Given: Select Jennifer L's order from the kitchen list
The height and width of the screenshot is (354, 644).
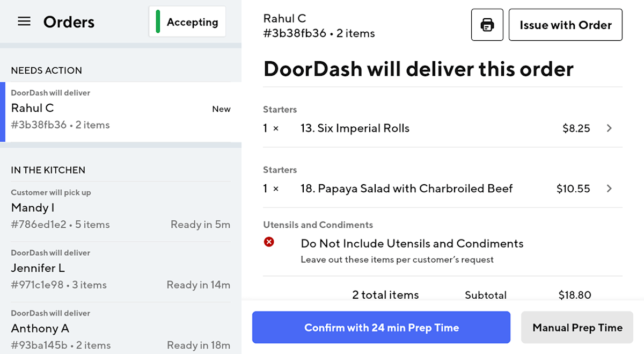Looking at the screenshot, I should (107, 269).
